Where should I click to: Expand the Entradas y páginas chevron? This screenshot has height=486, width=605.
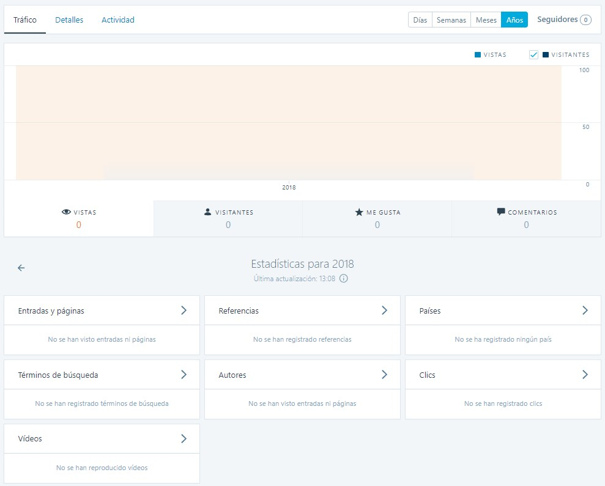coord(184,311)
